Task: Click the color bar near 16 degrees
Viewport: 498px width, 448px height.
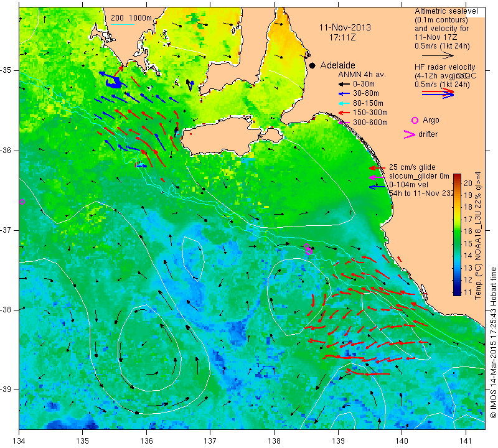Action: point(457,231)
